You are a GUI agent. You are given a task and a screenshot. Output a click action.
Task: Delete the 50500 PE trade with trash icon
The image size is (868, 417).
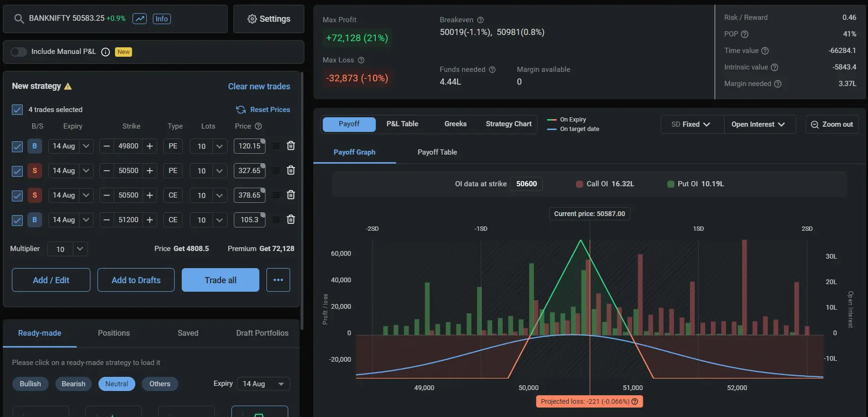[x=291, y=170]
